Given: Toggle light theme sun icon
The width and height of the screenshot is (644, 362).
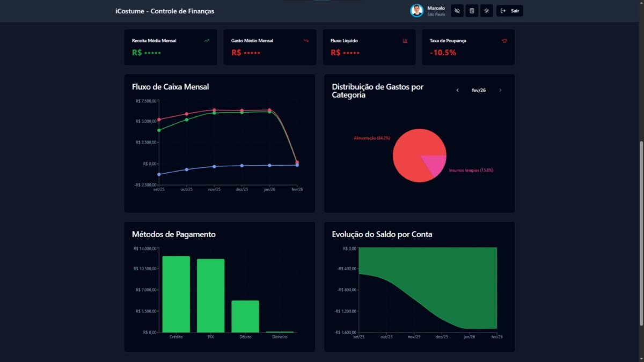Looking at the screenshot, I should [487, 11].
